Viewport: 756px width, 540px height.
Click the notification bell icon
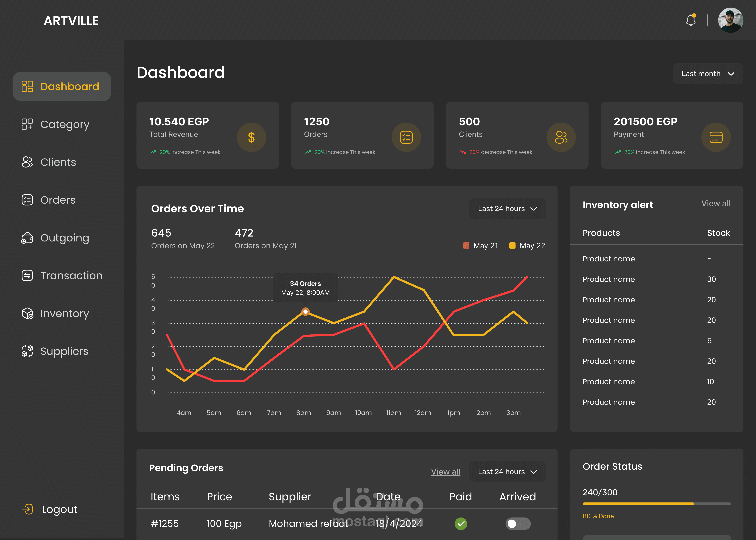coord(691,21)
